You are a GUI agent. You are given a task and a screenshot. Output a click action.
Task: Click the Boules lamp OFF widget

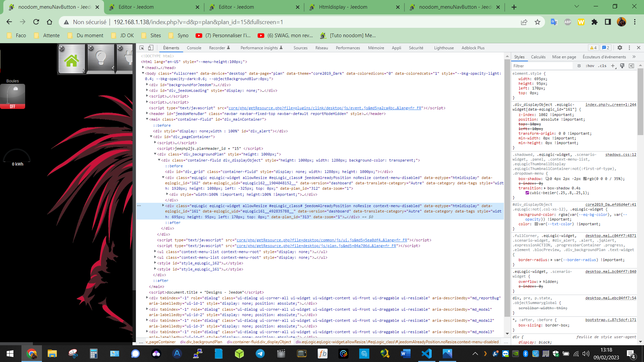pyautogui.click(x=12, y=97)
